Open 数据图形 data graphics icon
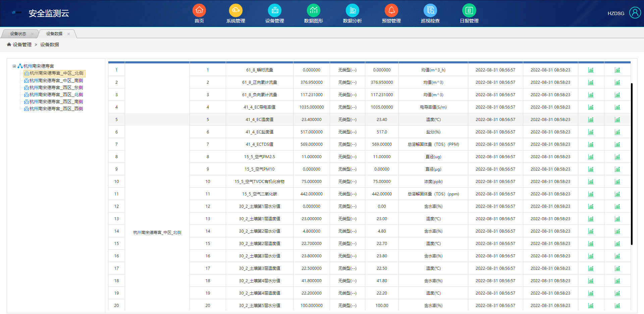Viewport: 644px width, 314px height. tap(314, 10)
